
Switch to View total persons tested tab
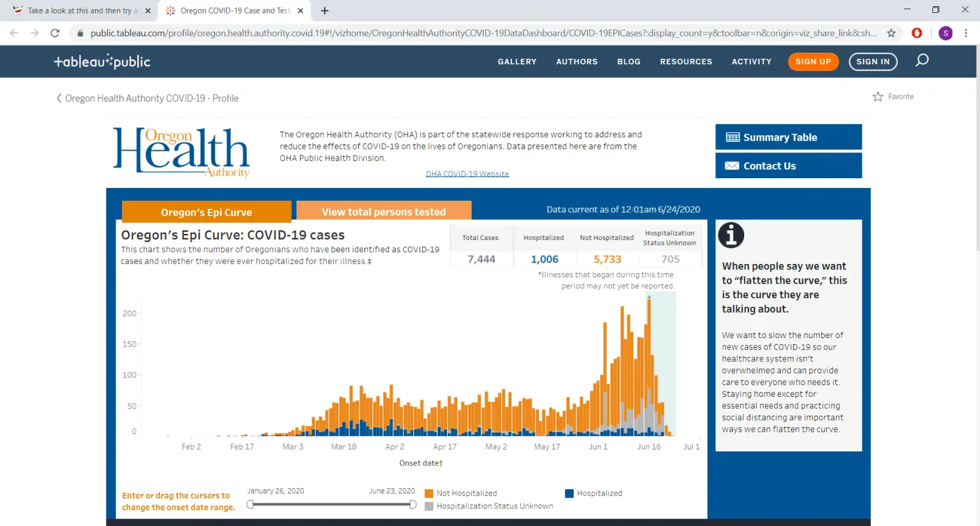383,212
